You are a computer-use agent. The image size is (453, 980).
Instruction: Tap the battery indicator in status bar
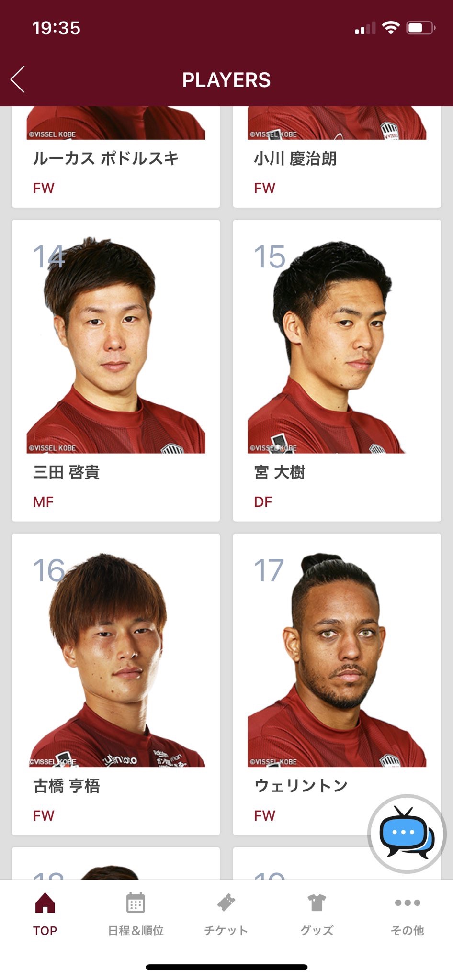point(420,28)
